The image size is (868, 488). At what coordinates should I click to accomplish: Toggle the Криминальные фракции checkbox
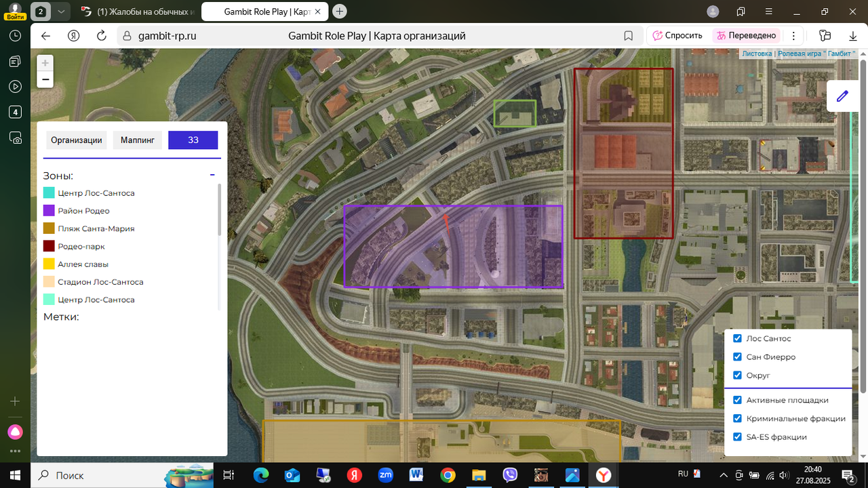pyautogui.click(x=738, y=418)
